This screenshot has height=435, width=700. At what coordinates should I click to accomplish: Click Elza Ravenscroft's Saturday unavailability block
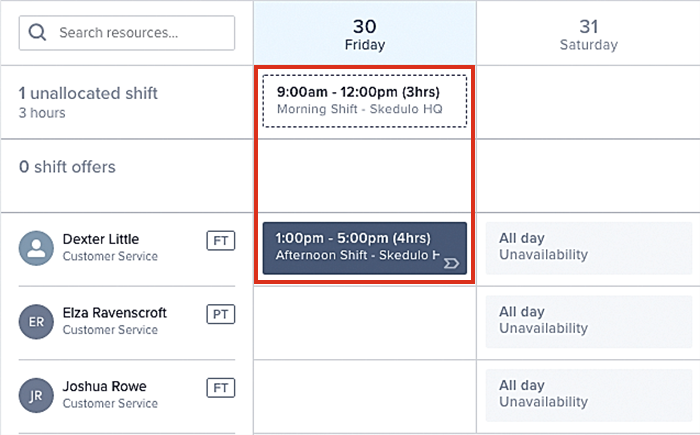[588, 320]
